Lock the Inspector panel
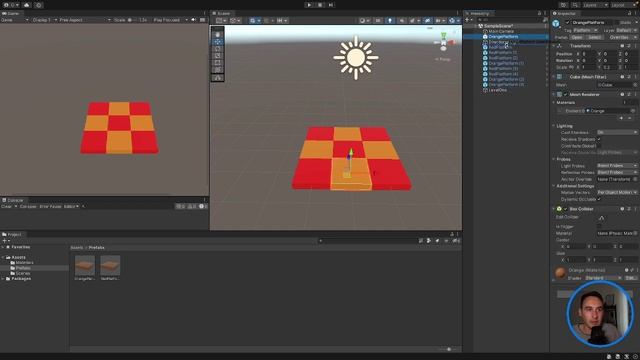The image size is (640, 360). click(629, 13)
